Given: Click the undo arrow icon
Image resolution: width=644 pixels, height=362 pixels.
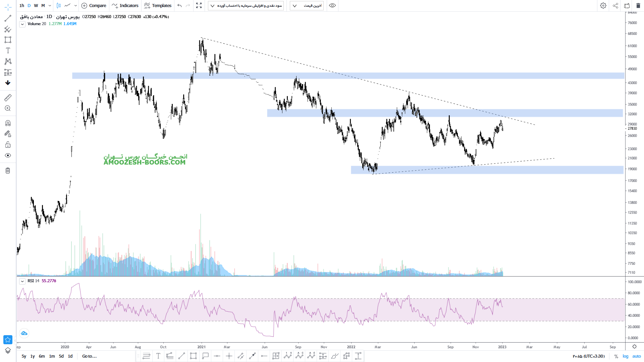Looking at the screenshot, I should click(x=179, y=6).
